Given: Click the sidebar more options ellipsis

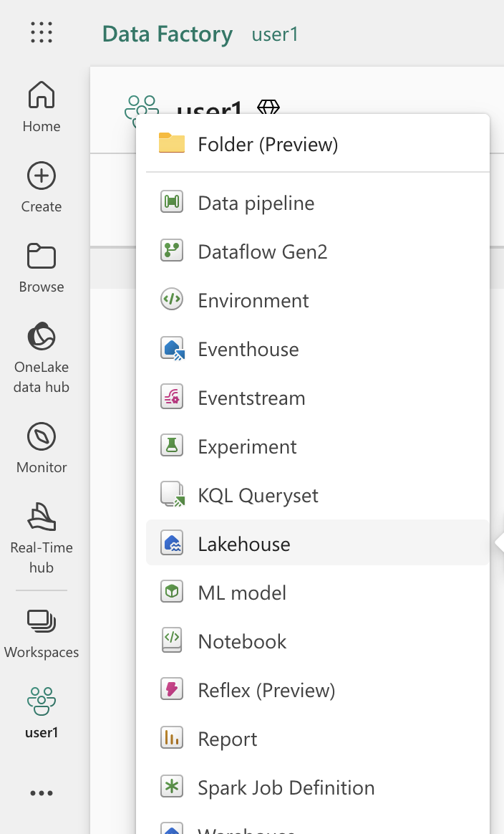Looking at the screenshot, I should (x=42, y=793).
